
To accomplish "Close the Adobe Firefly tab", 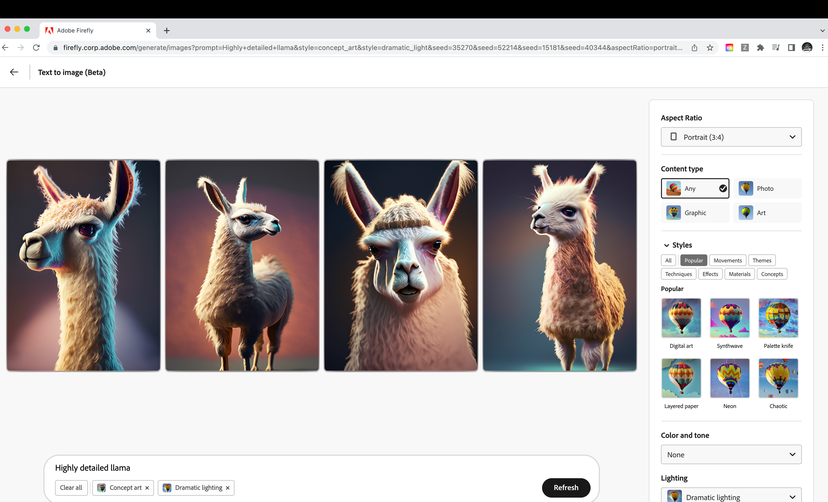I will pyautogui.click(x=148, y=31).
